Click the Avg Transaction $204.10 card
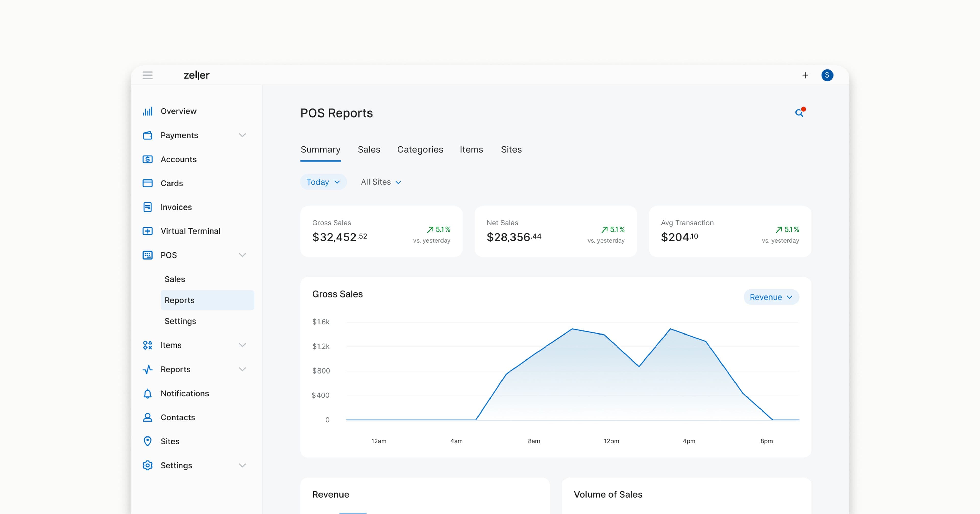This screenshot has height=514, width=980. click(x=730, y=231)
